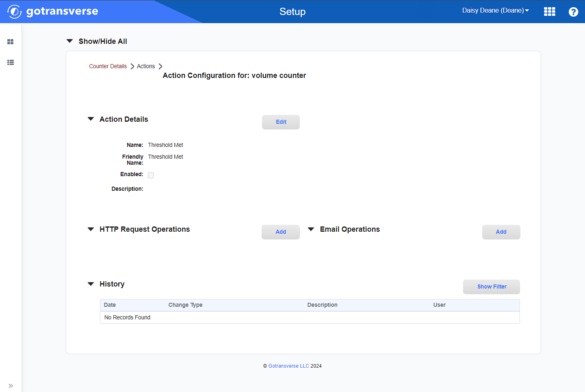This screenshot has width=585, height=392.
Task: Go to Counter Details breadcrumb
Action: click(x=108, y=66)
